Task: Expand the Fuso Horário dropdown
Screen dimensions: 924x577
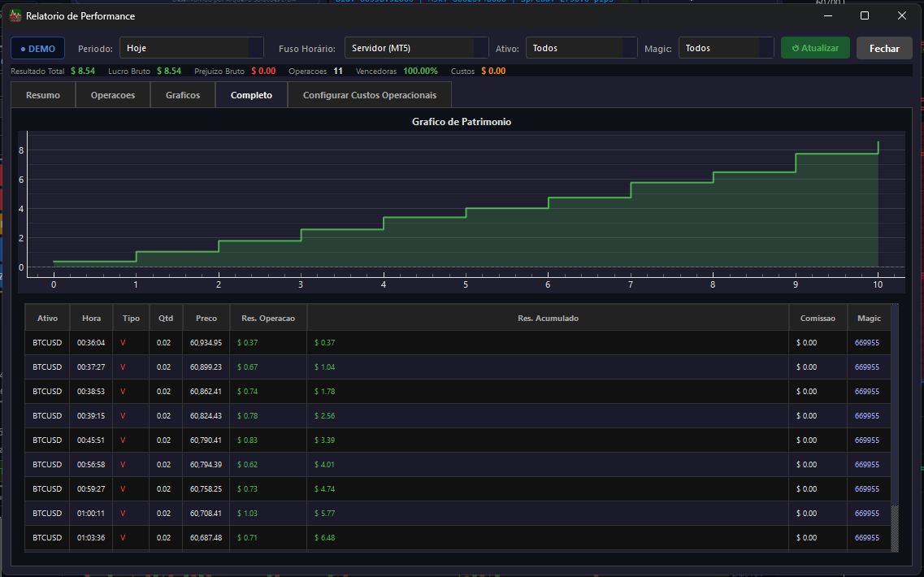Action: tap(416, 48)
